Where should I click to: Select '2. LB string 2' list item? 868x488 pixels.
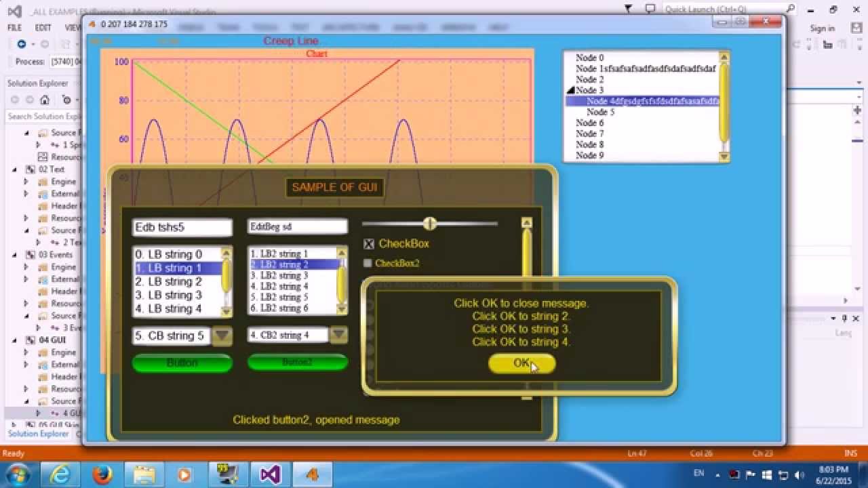click(178, 281)
